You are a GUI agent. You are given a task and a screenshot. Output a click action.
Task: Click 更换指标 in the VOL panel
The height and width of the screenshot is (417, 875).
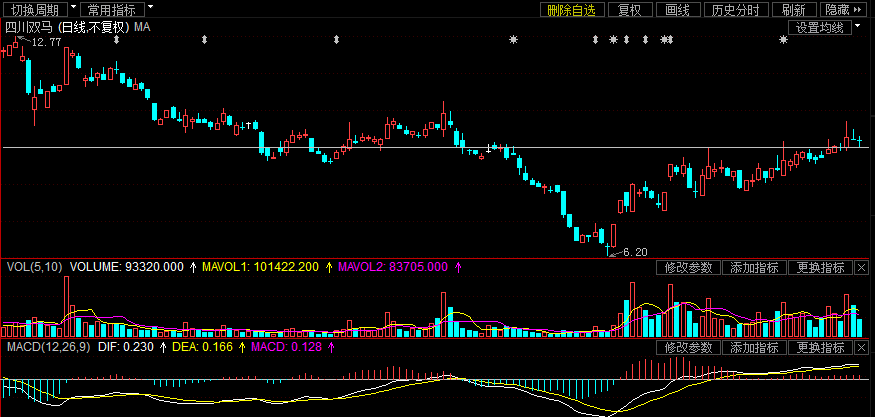[x=820, y=268]
